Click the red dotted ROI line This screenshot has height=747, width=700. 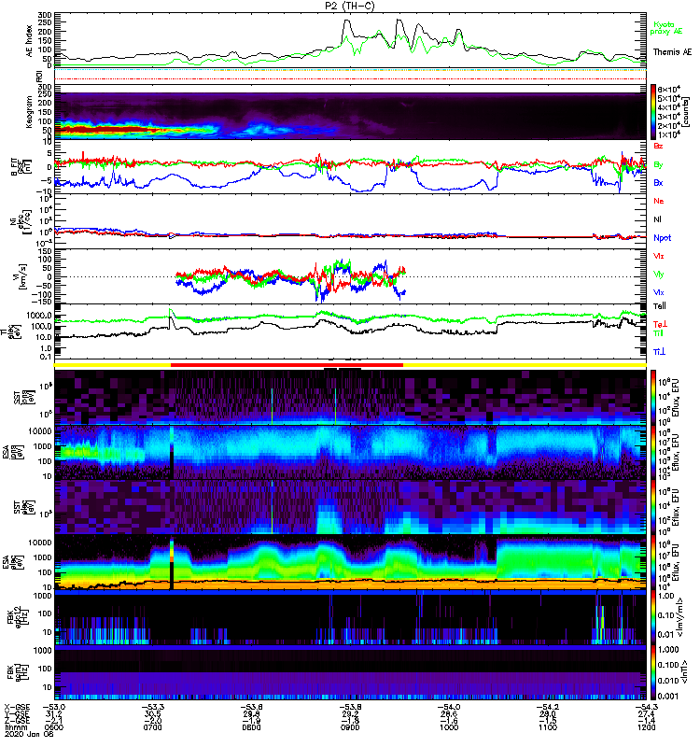(x=350, y=79)
